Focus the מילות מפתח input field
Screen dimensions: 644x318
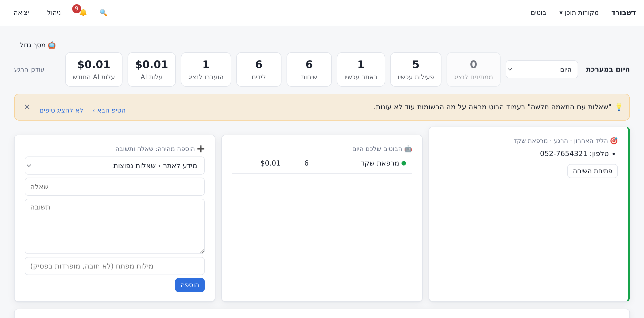(x=115, y=266)
